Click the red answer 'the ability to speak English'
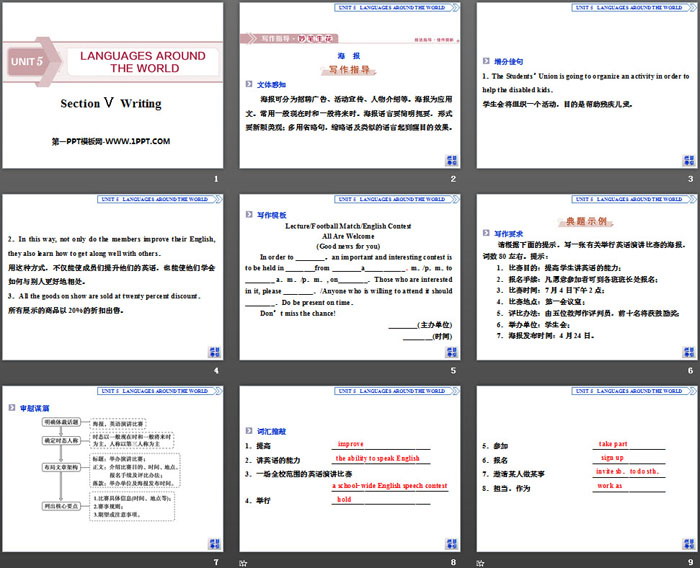This screenshot has width=700, height=568. point(378,458)
